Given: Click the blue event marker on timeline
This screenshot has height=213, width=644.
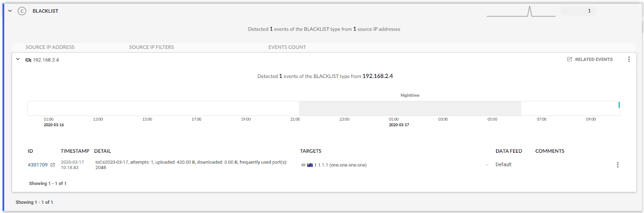Looking at the screenshot, I should (x=619, y=105).
